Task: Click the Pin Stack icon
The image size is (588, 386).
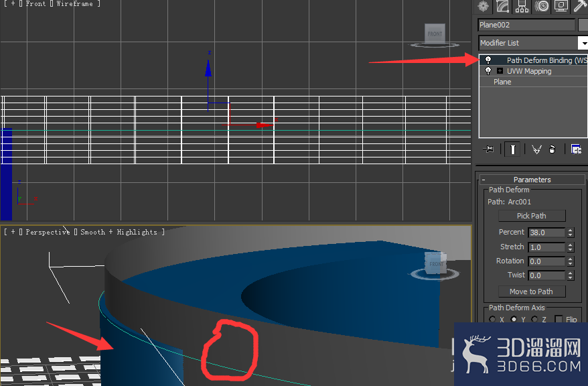Action: click(488, 149)
